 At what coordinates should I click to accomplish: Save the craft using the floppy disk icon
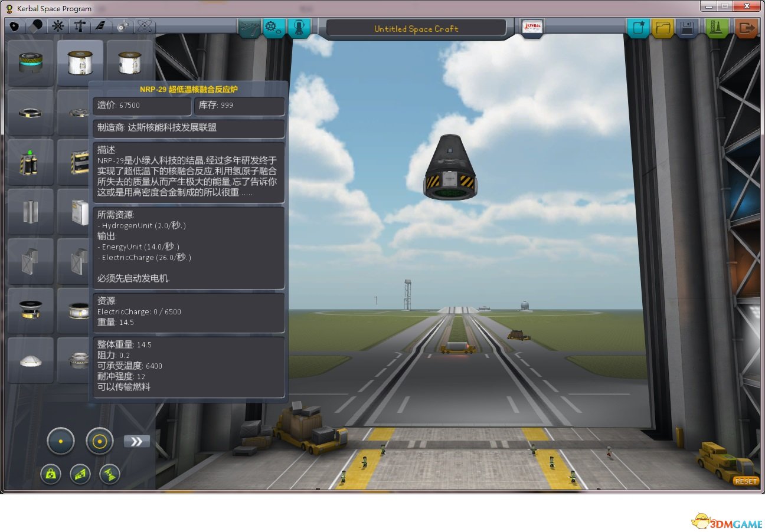[687, 28]
